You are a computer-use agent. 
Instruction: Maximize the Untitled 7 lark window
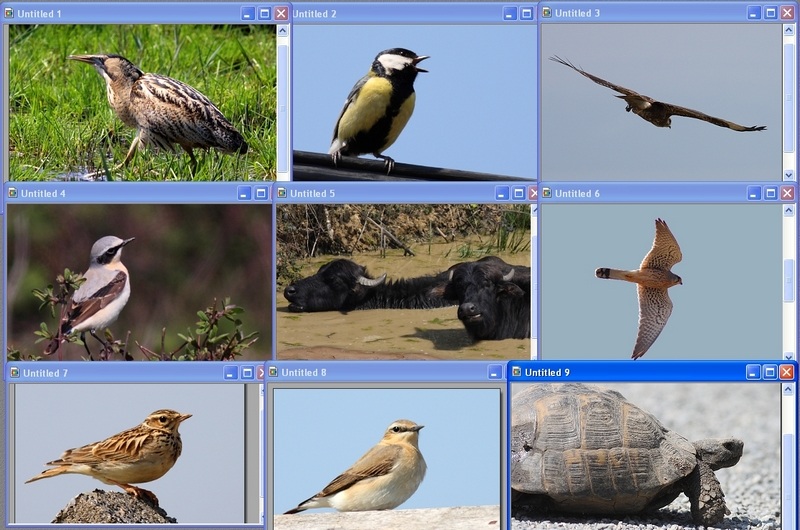coord(247,373)
